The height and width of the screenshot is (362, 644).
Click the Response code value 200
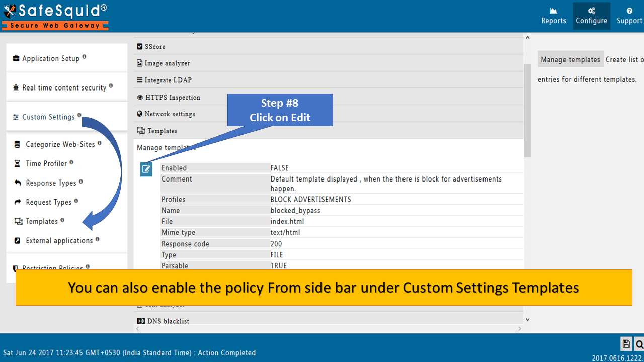[276, 244]
